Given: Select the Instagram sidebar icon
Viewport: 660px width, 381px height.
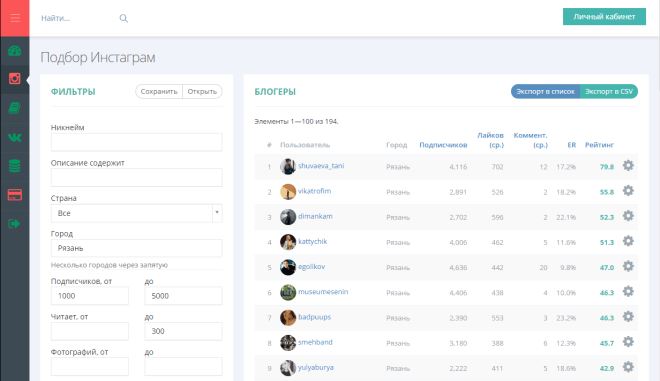Looking at the screenshot, I should [x=15, y=78].
